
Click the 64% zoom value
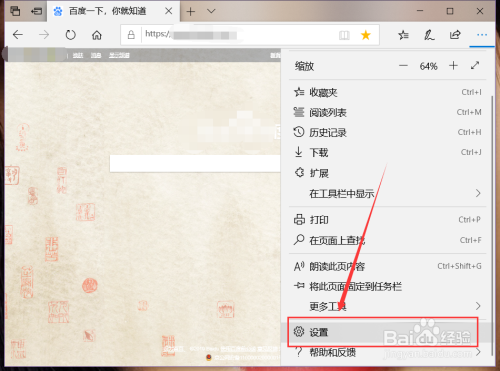point(428,66)
